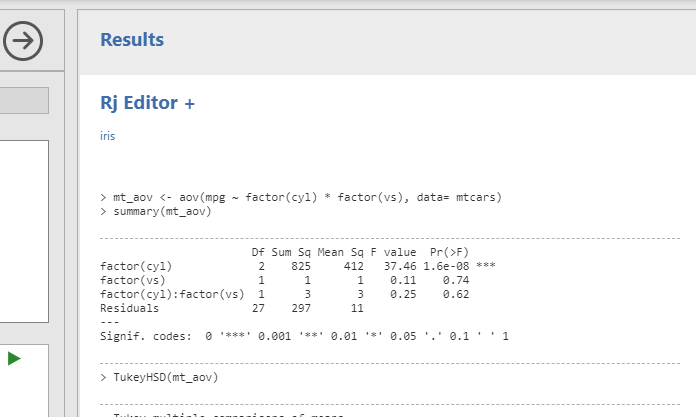Select the 'TukeyHSD(mt_aov)' command line
The image size is (696, 417).
pos(159,377)
